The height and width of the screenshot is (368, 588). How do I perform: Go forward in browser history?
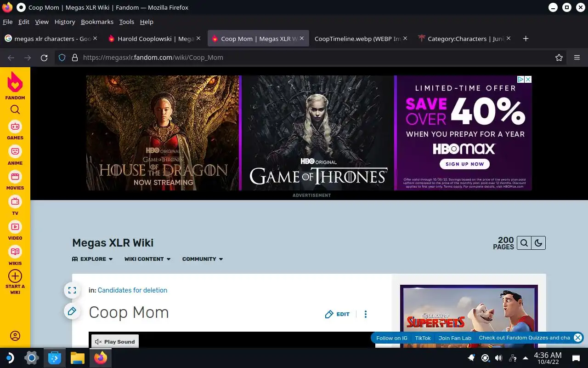click(28, 57)
